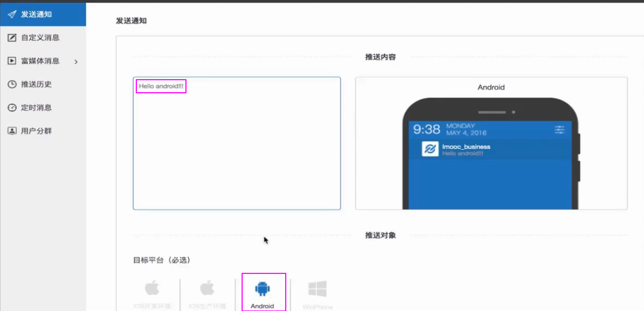This screenshot has width=644, height=311.
Task: Click the push content text area
Action: tap(237, 143)
